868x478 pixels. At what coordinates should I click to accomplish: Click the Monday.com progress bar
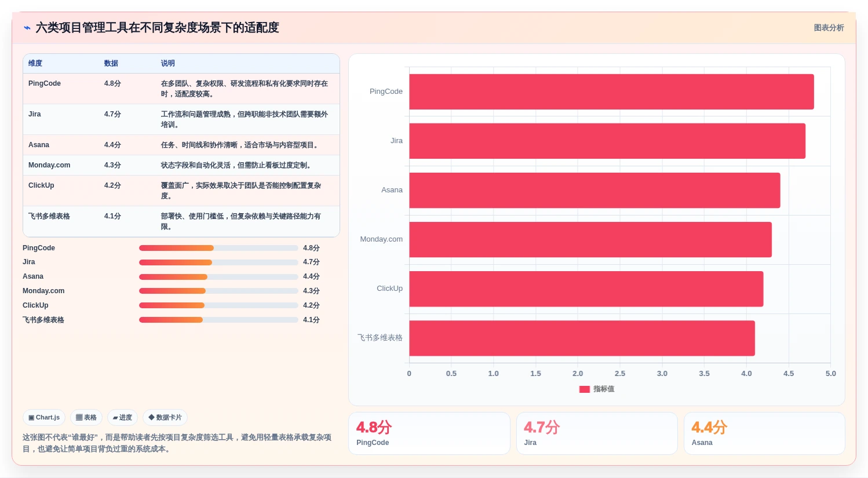click(218, 291)
